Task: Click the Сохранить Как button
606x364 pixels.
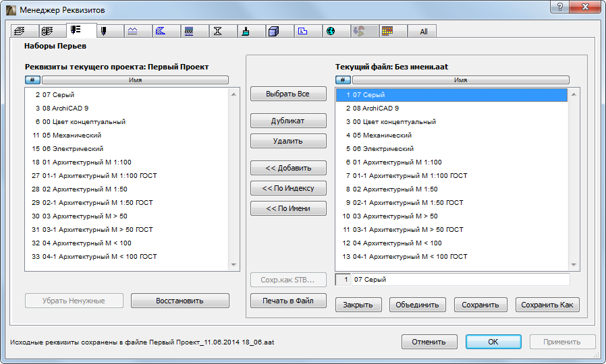Action: [547, 305]
